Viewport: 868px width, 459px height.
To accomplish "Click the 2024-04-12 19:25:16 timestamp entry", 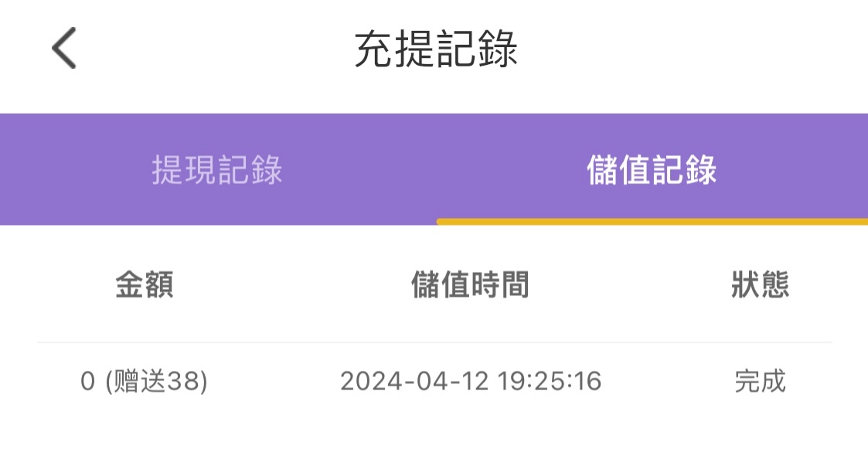I will (471, 381).
